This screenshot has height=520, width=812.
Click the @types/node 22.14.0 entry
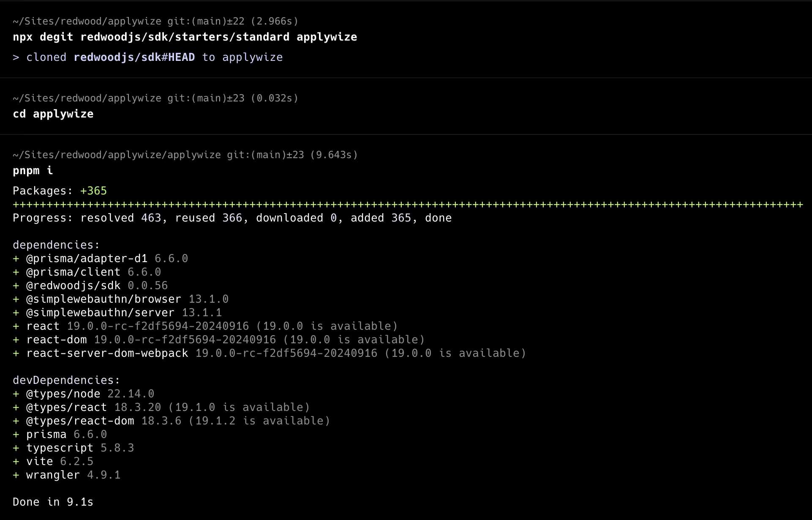click(x=83, y=394)
